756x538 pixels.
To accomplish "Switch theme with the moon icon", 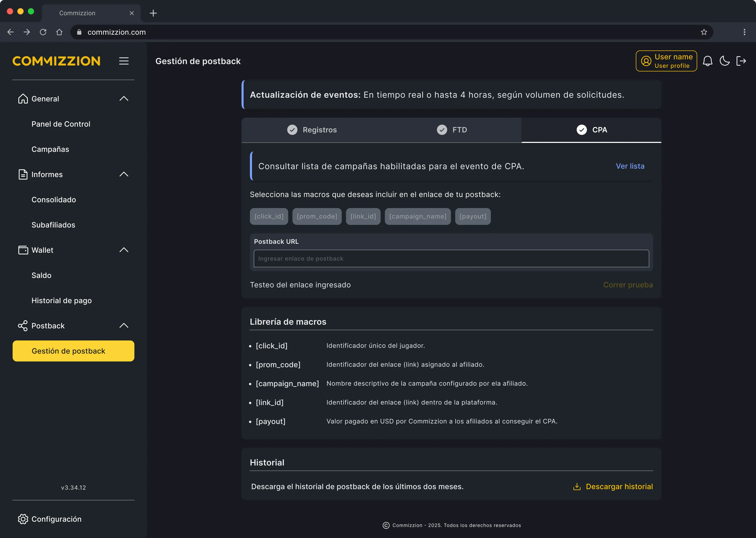I will point(724,61).
